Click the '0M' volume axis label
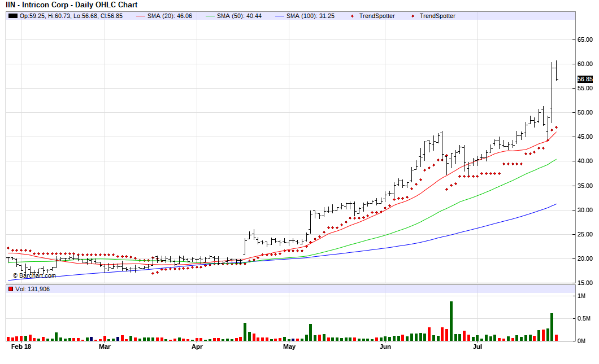 tap(581, 341)
